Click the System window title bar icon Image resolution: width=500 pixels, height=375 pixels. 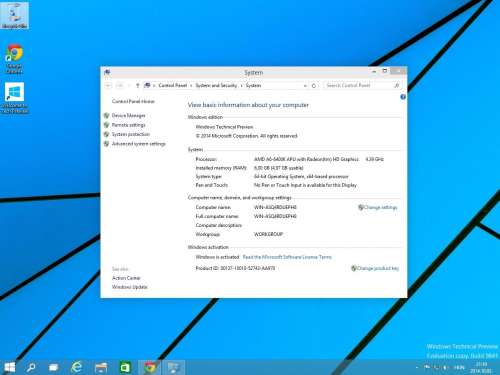(x=107, y=72)
